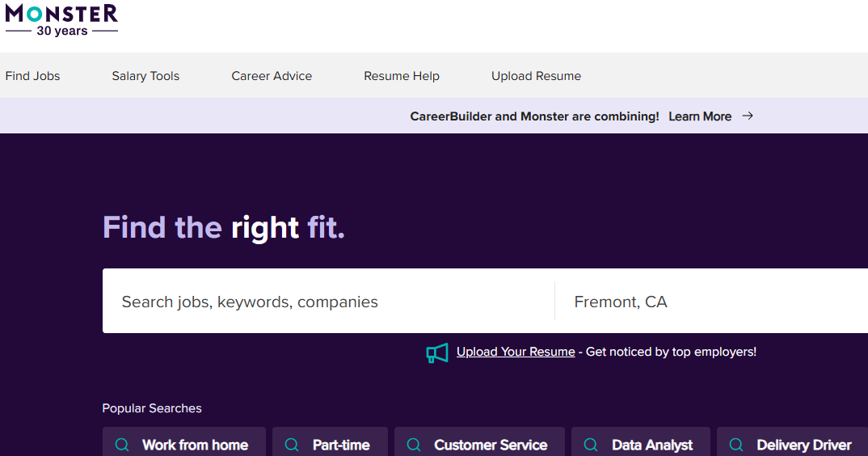This screenshot has height=456, width=868.
Task: Click the search icon on Work from home
Action: coord(122,445)
